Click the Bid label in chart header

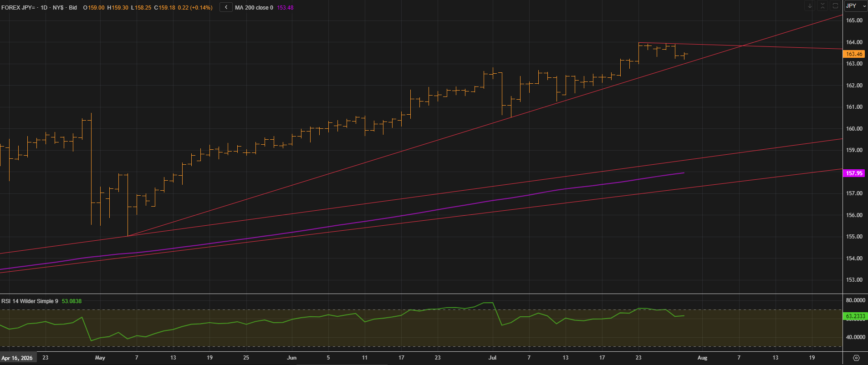click(x=73, y=8)
